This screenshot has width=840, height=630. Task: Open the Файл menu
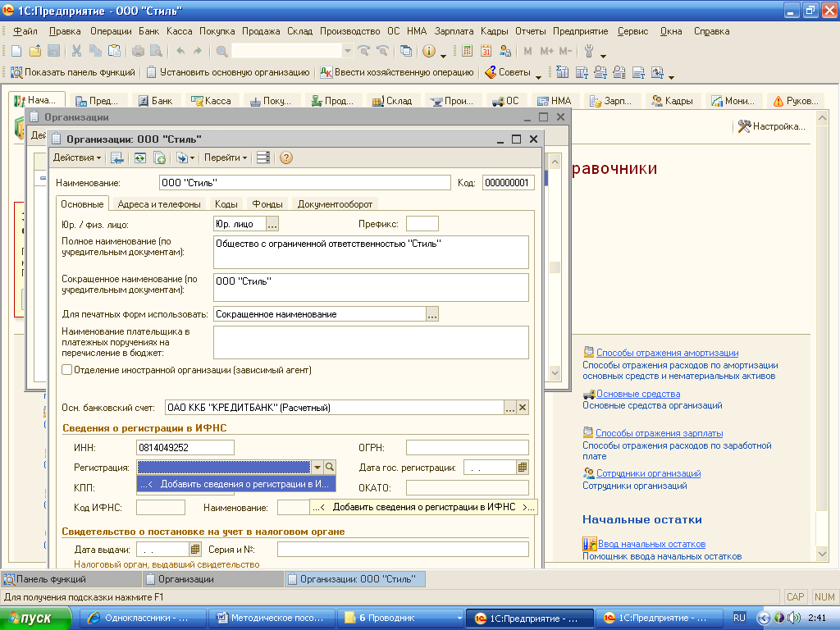tap(25, 31)
